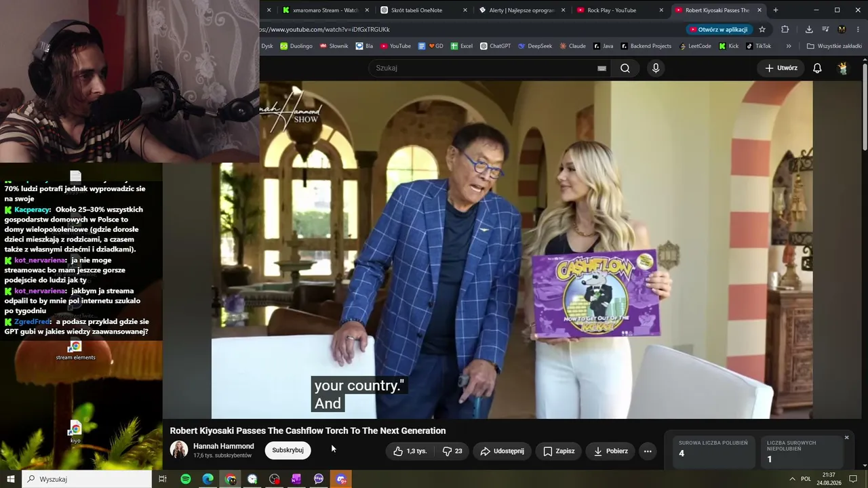Open Spotify from the taskbar
This screenshot has width=868, height=488.
[185, 479]
